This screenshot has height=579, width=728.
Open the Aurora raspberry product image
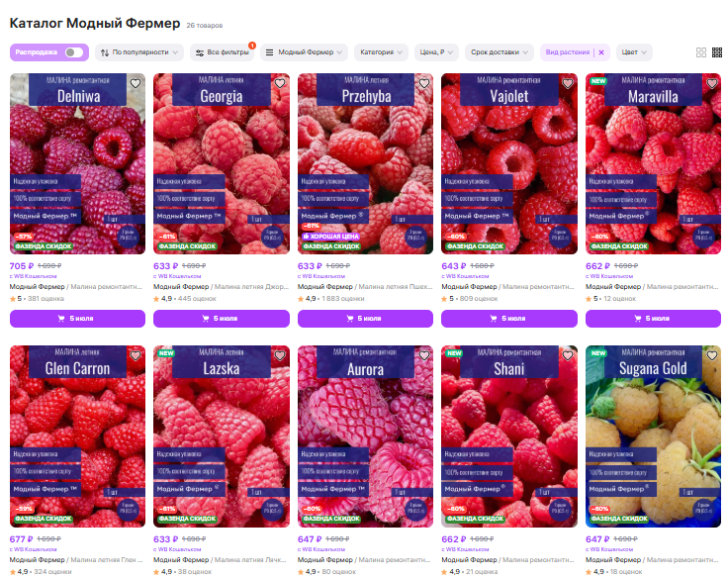tap(365, 436)
